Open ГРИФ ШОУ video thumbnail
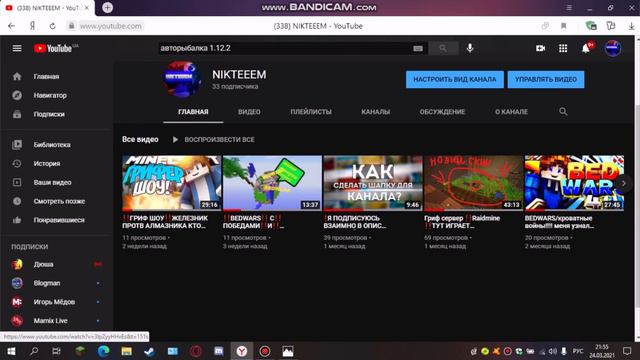 click(x=171, y=183)
